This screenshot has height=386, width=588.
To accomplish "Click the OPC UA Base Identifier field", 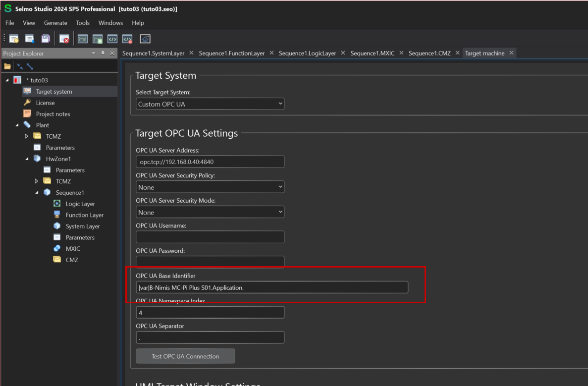I will click(272, 287).
